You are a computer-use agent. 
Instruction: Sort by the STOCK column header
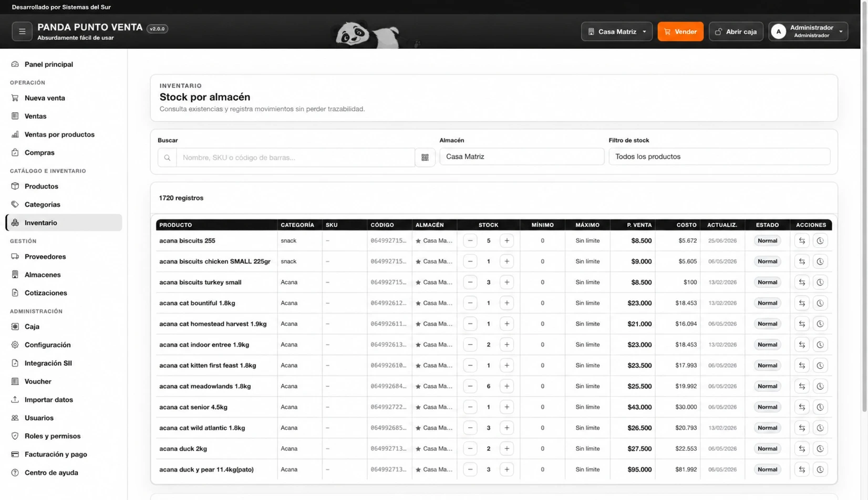488,225
